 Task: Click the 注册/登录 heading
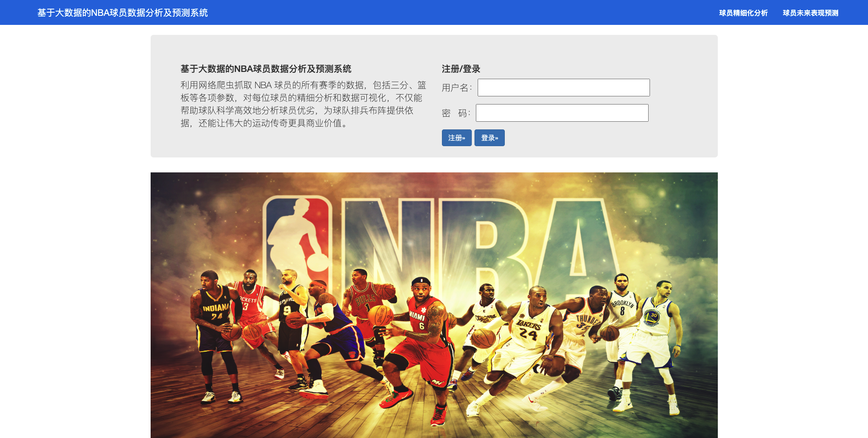[x=461, y=69]
